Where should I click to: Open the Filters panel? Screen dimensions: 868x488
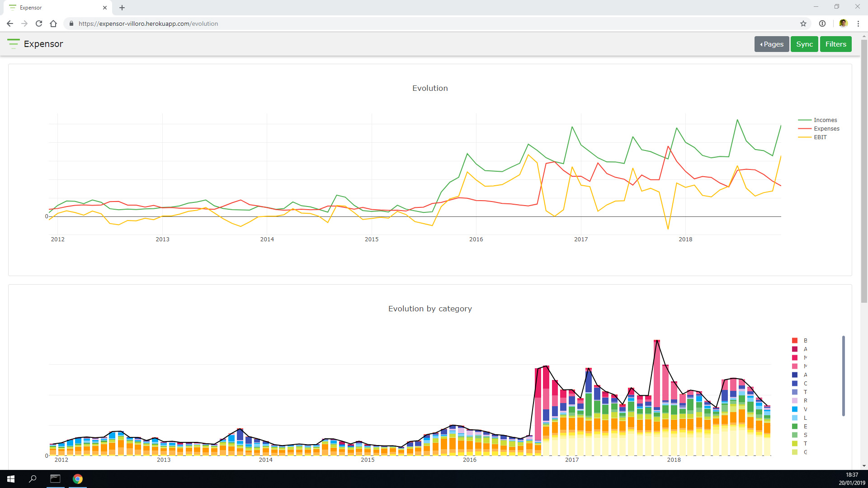click(835, 44)
